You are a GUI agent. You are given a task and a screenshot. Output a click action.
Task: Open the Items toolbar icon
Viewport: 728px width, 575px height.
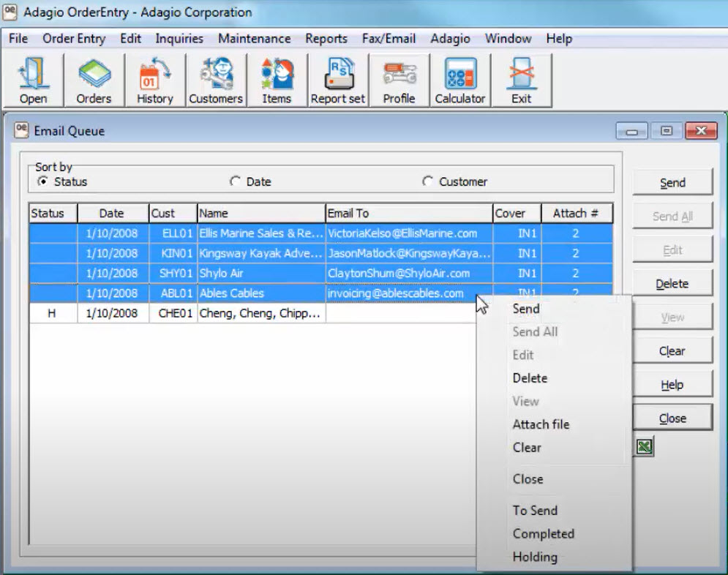(277, 80)
